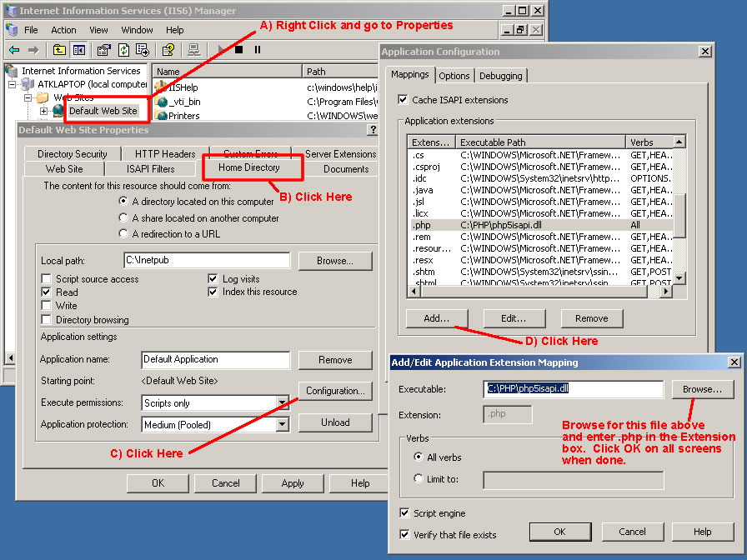Viewport: 747px width, 560px height.
Task: Select A share located on another computer
Action: [x=123, y=217]
